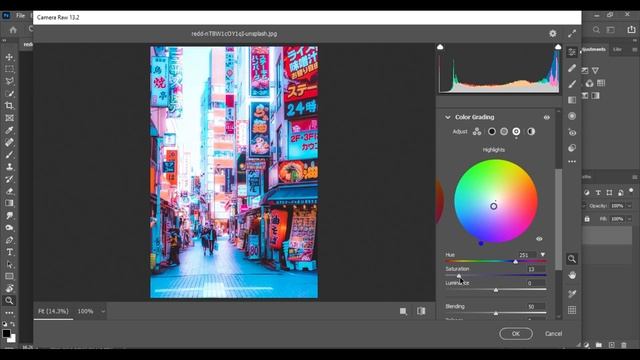
Task: Switch Adjust to Shadows wheel
Action: pos(492,131)
